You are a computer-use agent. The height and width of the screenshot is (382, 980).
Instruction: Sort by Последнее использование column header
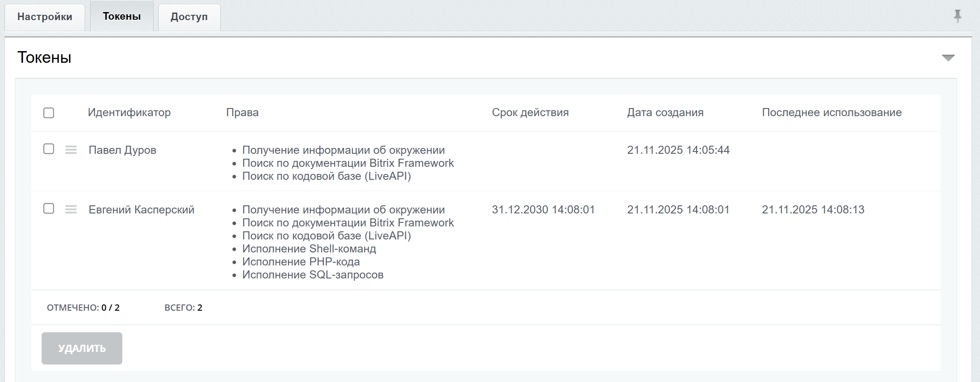(832, 113)
